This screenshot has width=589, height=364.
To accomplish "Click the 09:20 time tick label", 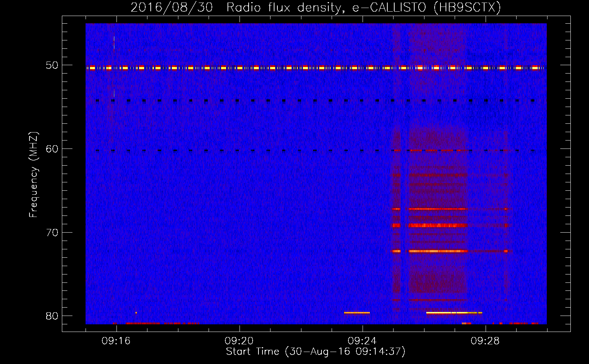I will [x=239, y=341].
